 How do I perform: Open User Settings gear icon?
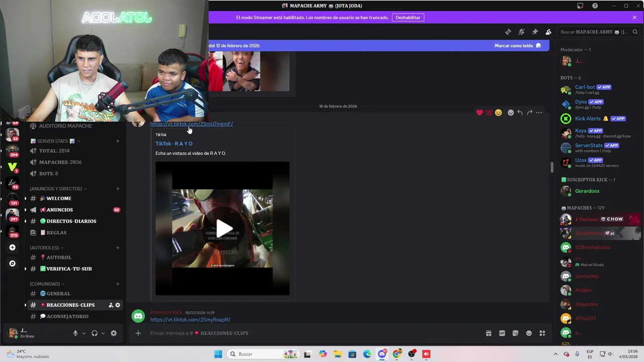[x=114, y=333]
